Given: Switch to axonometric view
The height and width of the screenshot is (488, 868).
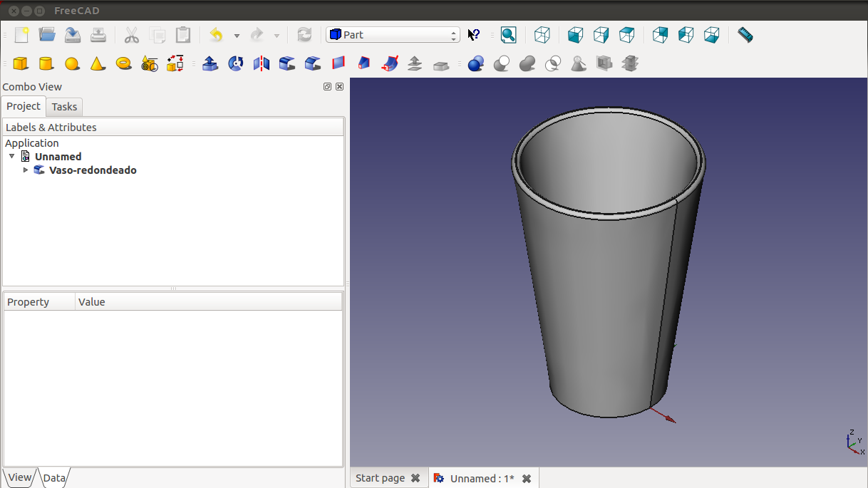Looking at the screenshot, I should (x=542, y=35).
